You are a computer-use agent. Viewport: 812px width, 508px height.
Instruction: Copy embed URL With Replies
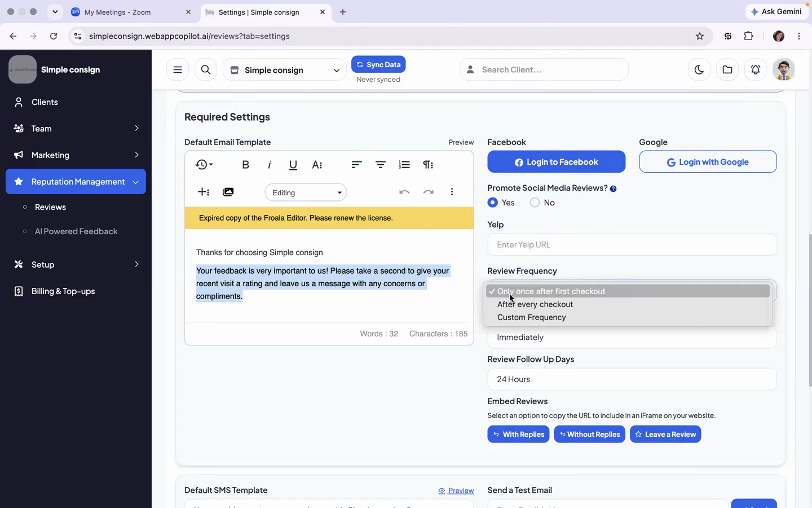click(518, 434)
